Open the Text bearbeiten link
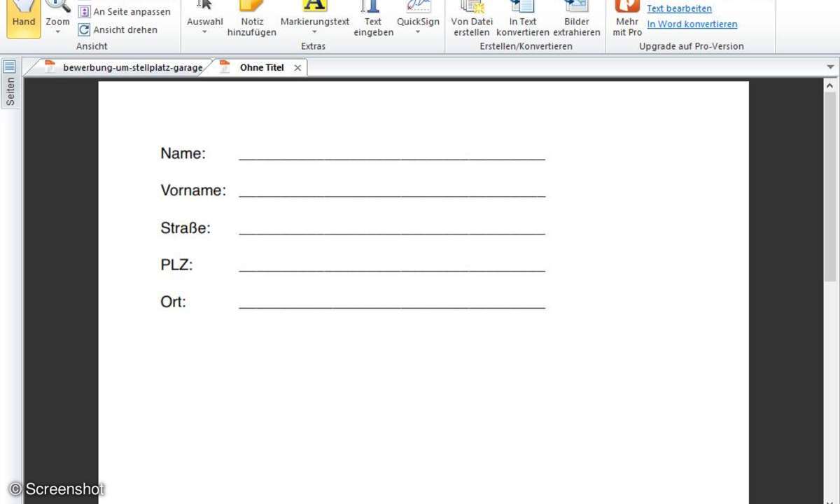The height and width of the screenshot is (504, 840). tap(679, 8)
